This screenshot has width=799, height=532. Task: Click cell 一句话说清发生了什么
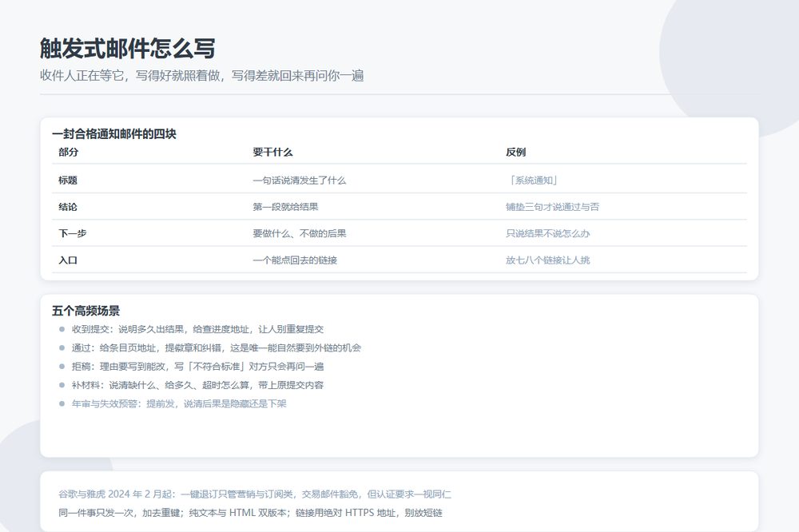coord(300,180)
